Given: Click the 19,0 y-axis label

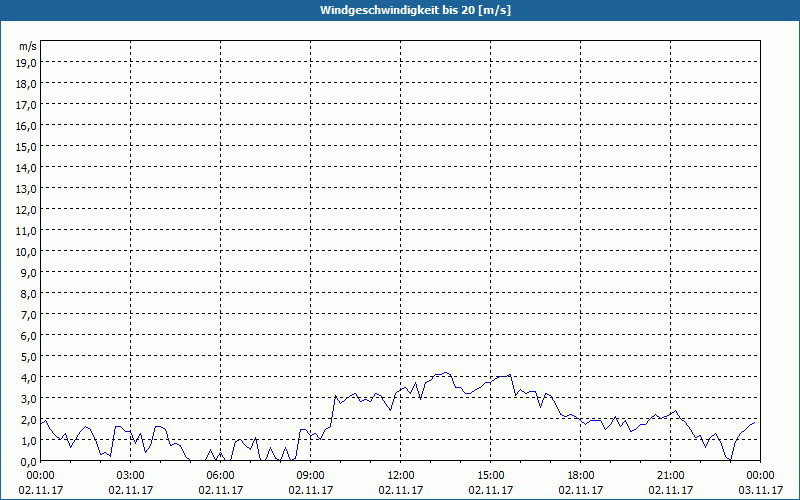Looking at the screenshot, I should pos(27,63).
